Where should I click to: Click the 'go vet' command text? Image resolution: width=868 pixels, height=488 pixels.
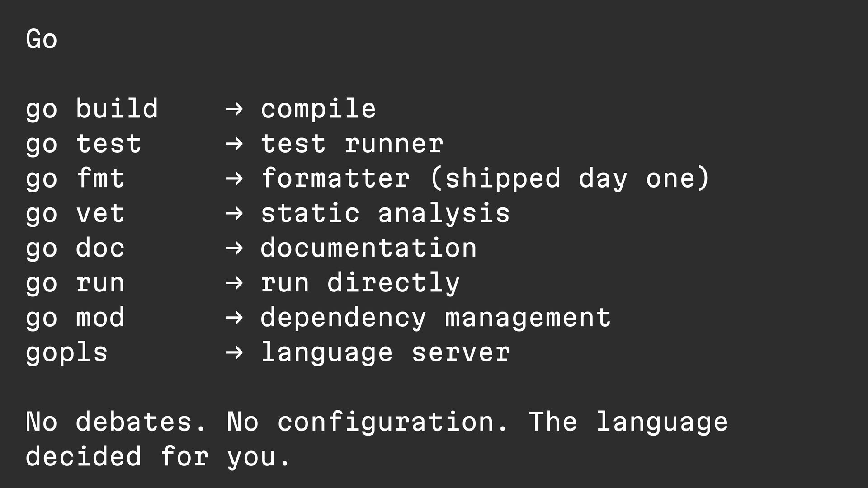click(x=75, y=214)
